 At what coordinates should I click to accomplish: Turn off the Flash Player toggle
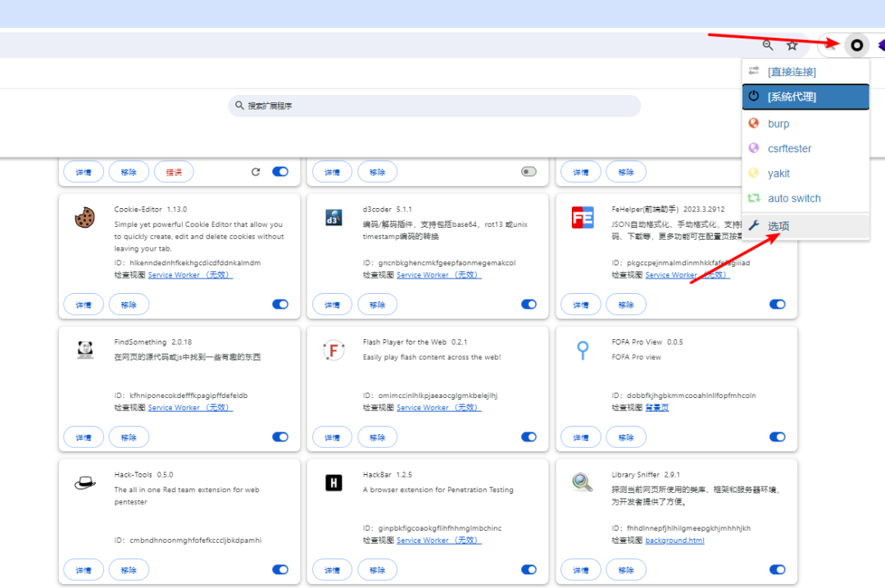pyautogui.click(x=529, y=436)
